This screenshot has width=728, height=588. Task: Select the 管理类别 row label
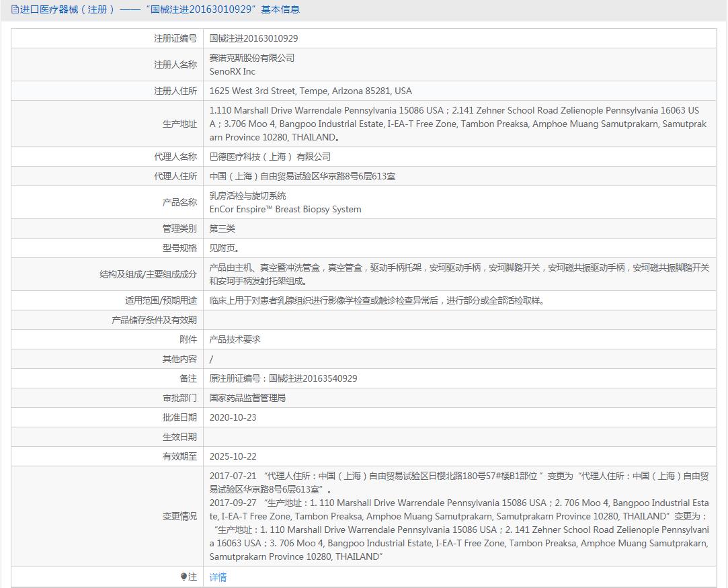pos(179,228)
